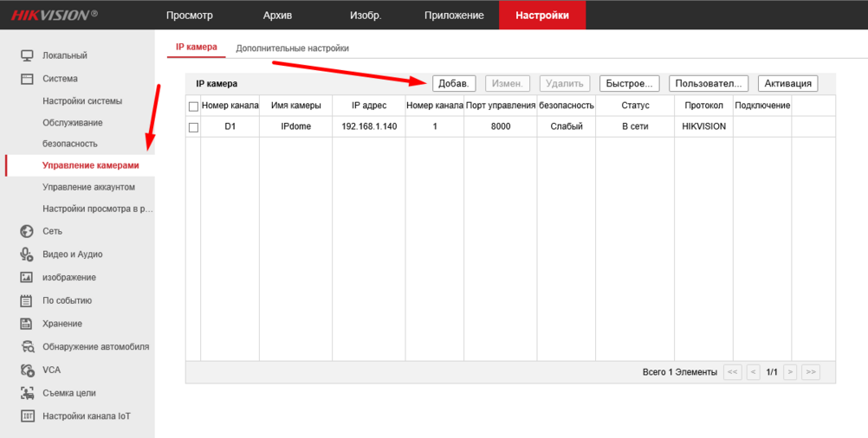Image resolution: width=868 pixels, height=438 pixels.
Task: Expand the Сеть settings section
Action: 52,231
